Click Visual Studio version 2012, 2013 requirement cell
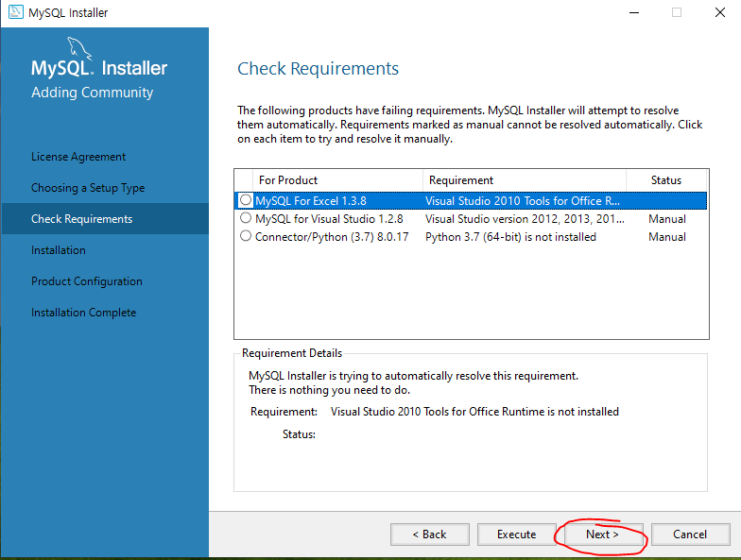Viewport: 741px width, 560px height. 525,219
